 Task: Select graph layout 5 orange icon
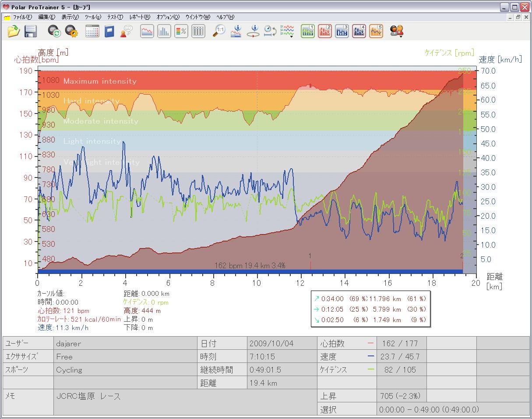coord(376,31)
